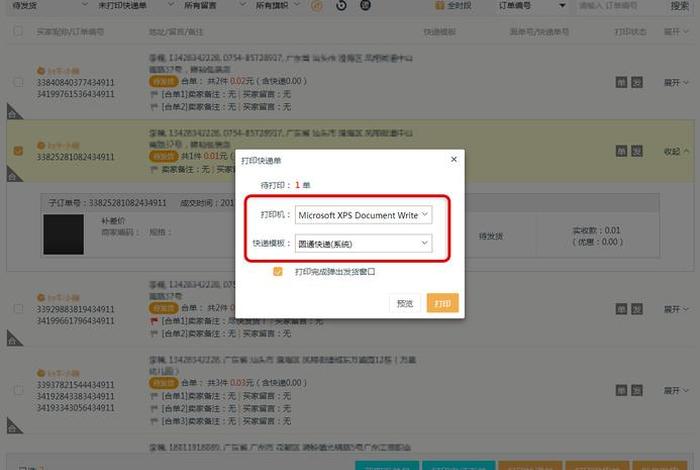The height and width of the screenshot is (470, 700).
Task: Toggle 打印完成弹出发货窗口 checkbox
Action: click(x=278, y=271)
